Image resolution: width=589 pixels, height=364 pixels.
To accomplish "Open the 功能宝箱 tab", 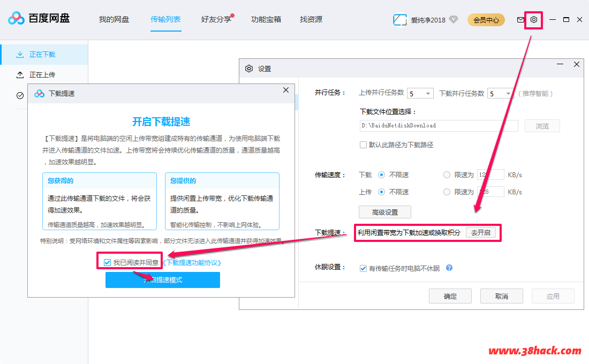I will (266, 20).
